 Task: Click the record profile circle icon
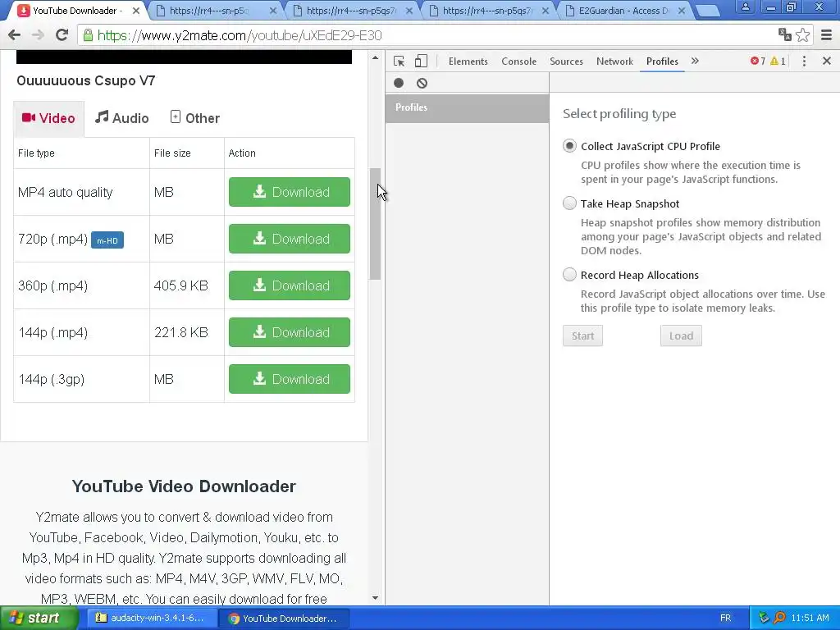pyautogui.click(x=399, y=83)
